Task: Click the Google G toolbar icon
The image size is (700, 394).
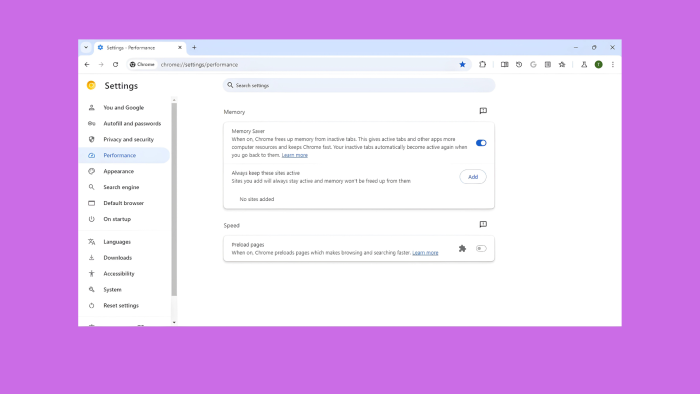Action: [x=533, y=65]
